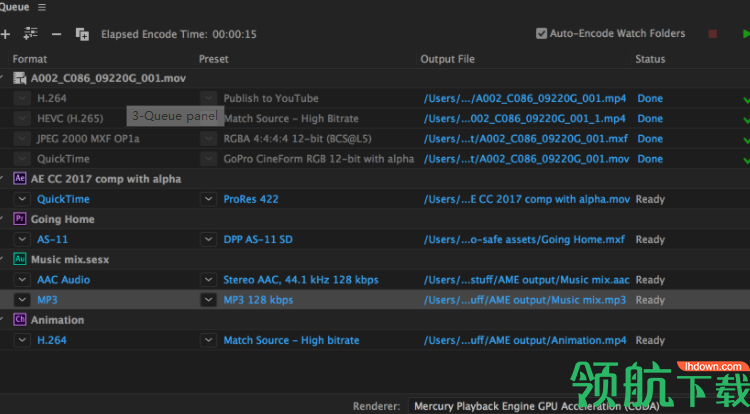Image resolution: width=750 pixels, height=414 pixels.
Task: Open output path A002_C086_09220G_001.mov
Action: pos(526,159)
